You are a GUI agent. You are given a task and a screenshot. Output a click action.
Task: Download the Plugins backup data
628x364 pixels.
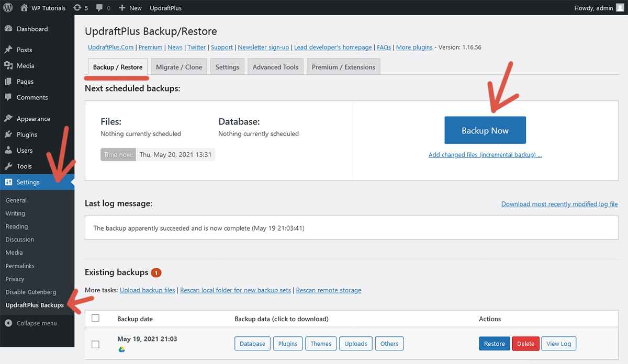[x=288, y=344]
